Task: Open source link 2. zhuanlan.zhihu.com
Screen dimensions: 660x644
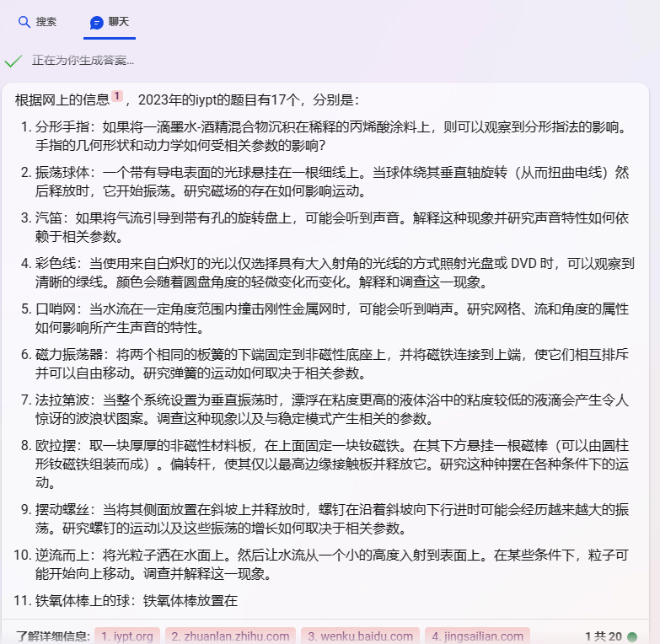Action: 231,636
